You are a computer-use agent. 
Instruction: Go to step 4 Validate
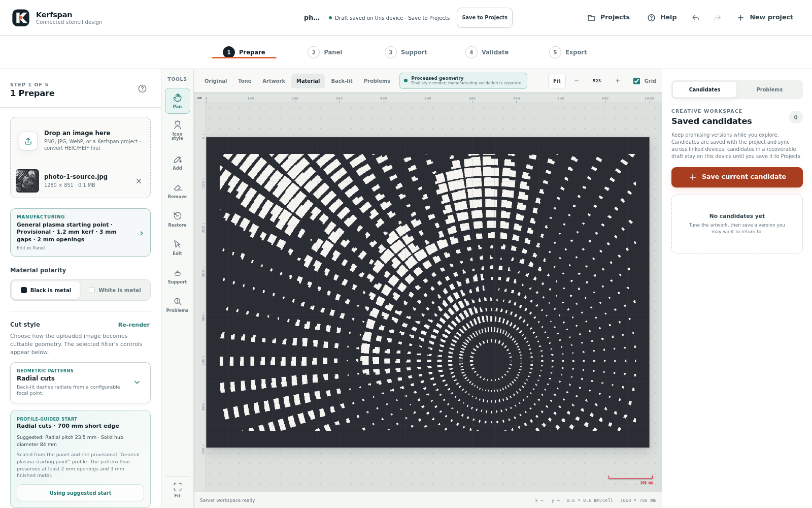click(487, 52)
